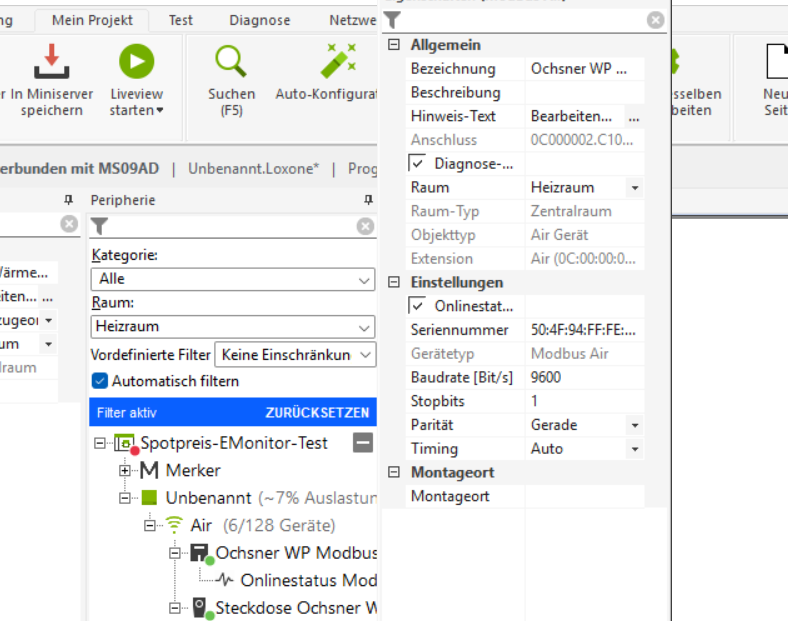This screenshot has height=621, width=788.
Task: Launch Auto-Konfiguration magic wand
Action: coord(338,61)
